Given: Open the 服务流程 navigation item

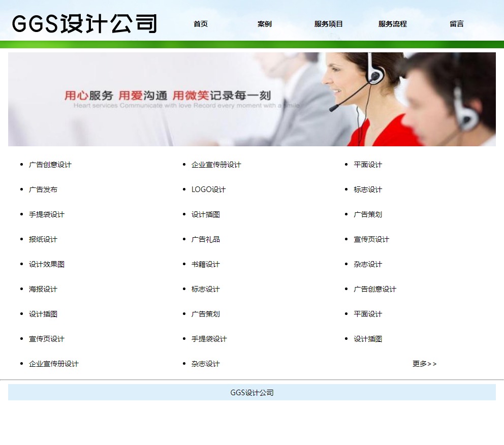Looking at the screenshot, I should [x=393, y=24].
